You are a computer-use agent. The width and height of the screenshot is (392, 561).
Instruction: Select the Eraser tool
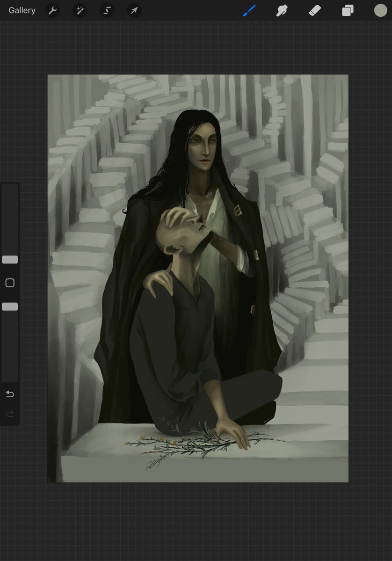pos(315,10)
